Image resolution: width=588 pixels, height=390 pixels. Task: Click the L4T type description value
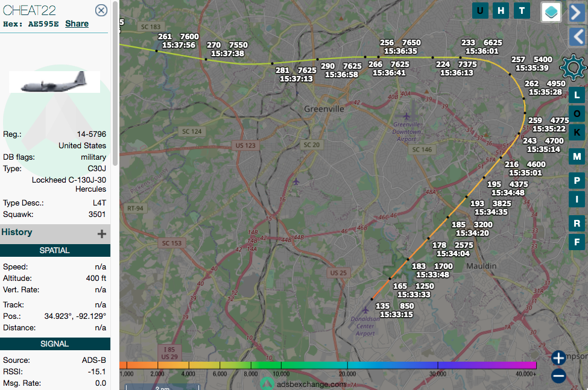(100, 203)
